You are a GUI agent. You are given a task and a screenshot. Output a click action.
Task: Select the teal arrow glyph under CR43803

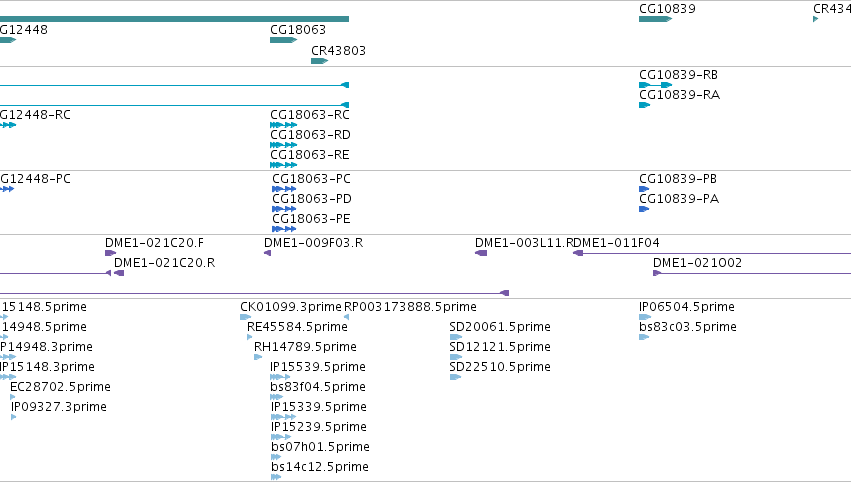point(320,61)
